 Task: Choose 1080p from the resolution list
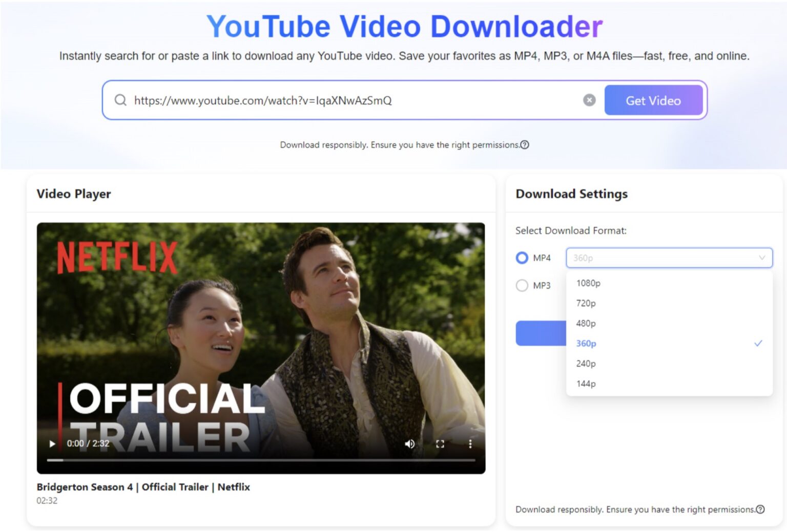[588, 283]
